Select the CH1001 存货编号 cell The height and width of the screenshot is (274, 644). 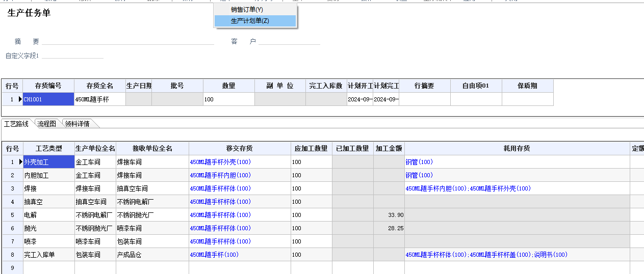(48, 99)
